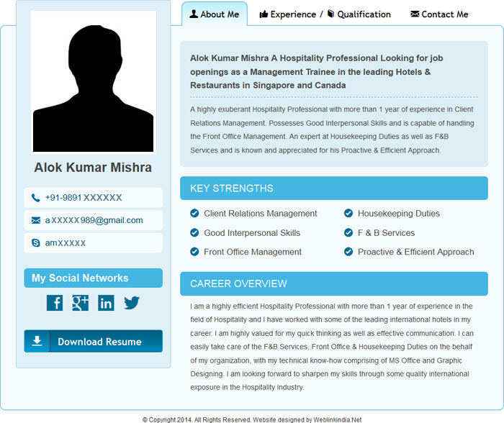Visit the Twitter bird icon
The width and height of the screenshot is (504, 423).
pyautogui.click(x=131, y=303)
